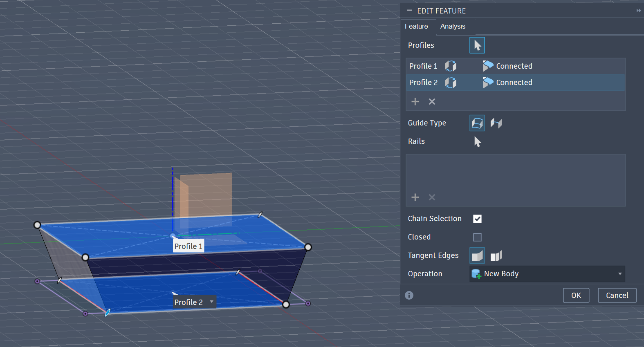
Task: Click the Chain Selection label
Action: pos(435,219)
